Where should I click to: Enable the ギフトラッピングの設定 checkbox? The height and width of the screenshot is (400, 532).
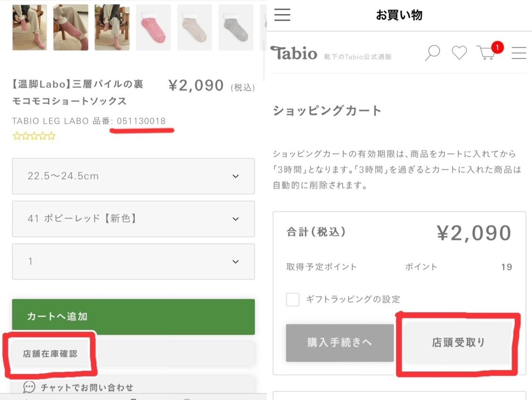pyautogui.click(x=293, y=299)
